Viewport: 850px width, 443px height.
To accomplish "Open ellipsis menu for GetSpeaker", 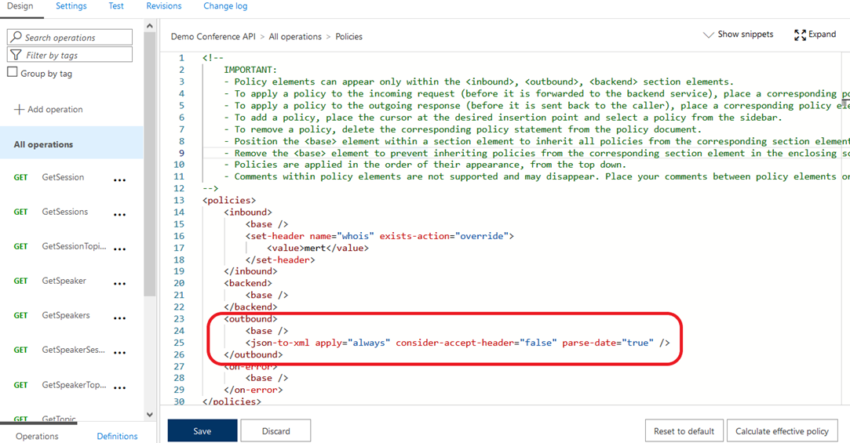I will pos(120,283).
